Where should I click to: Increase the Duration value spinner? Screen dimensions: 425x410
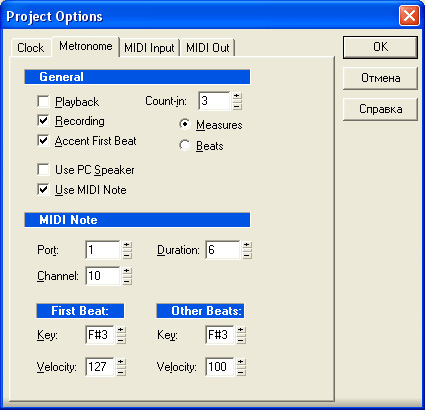click(247, 245)
